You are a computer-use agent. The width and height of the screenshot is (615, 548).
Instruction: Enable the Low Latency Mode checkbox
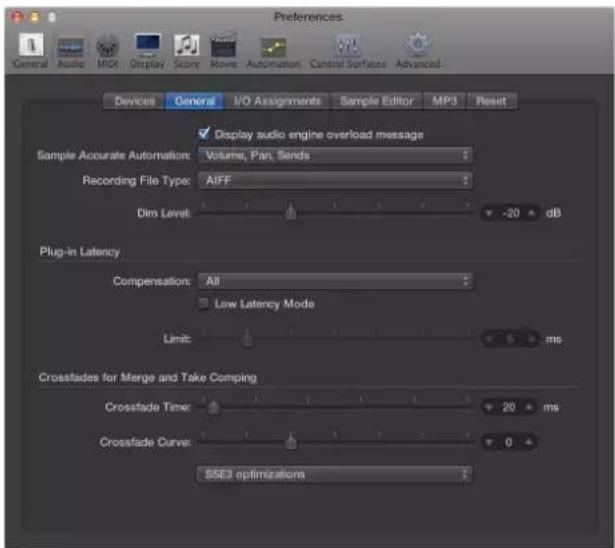[x=204, y=304]
